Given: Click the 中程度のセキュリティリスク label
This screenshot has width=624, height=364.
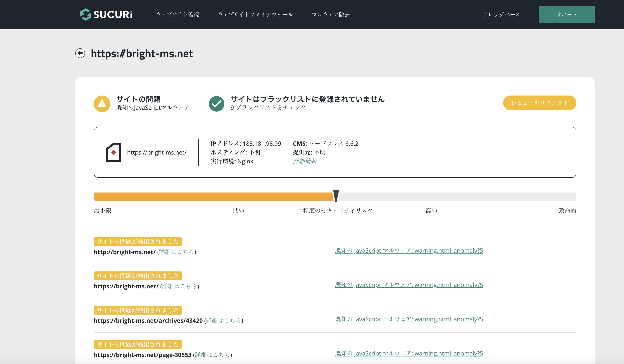Looking at the screenshot, I should click(x=335, y=211).
